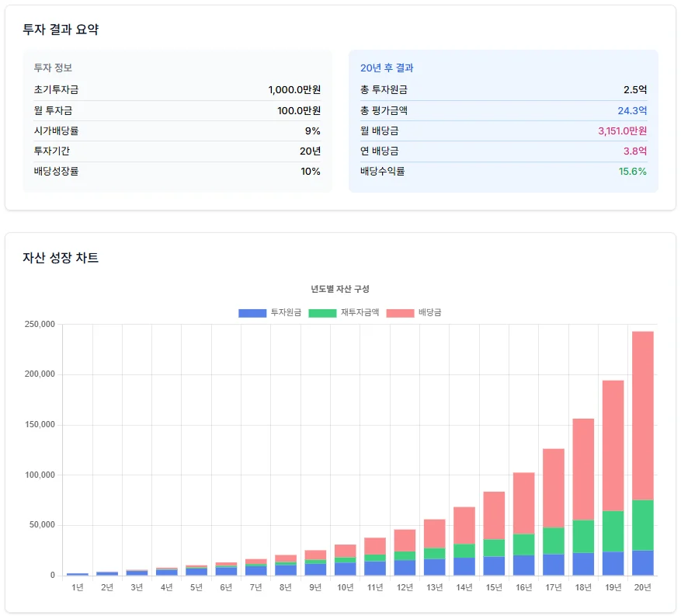Click the 초기투자금 value 1,000.0만원

tap(294, 90)
